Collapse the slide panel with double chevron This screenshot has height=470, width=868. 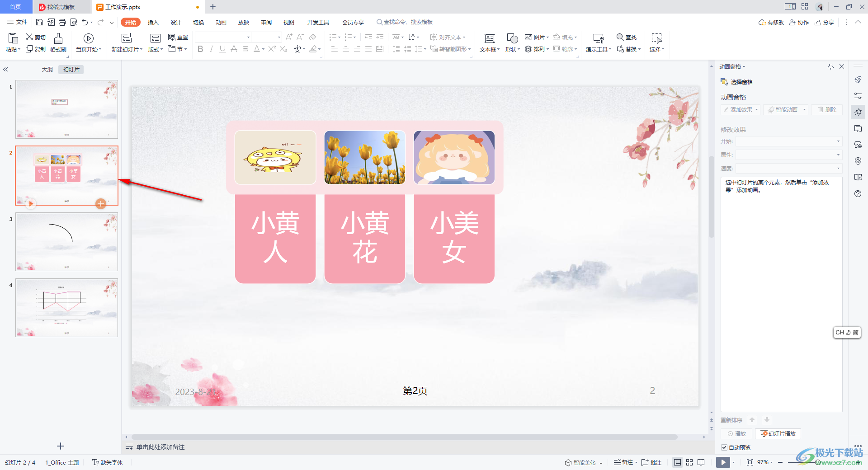pyautogui.click(x=6, y=70)
